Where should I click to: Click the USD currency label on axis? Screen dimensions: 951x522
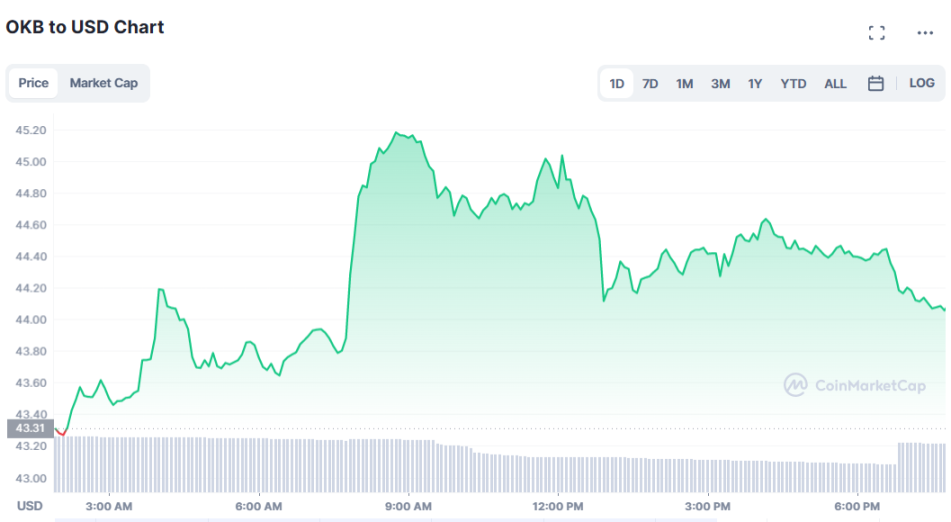(x=30, y=506)
